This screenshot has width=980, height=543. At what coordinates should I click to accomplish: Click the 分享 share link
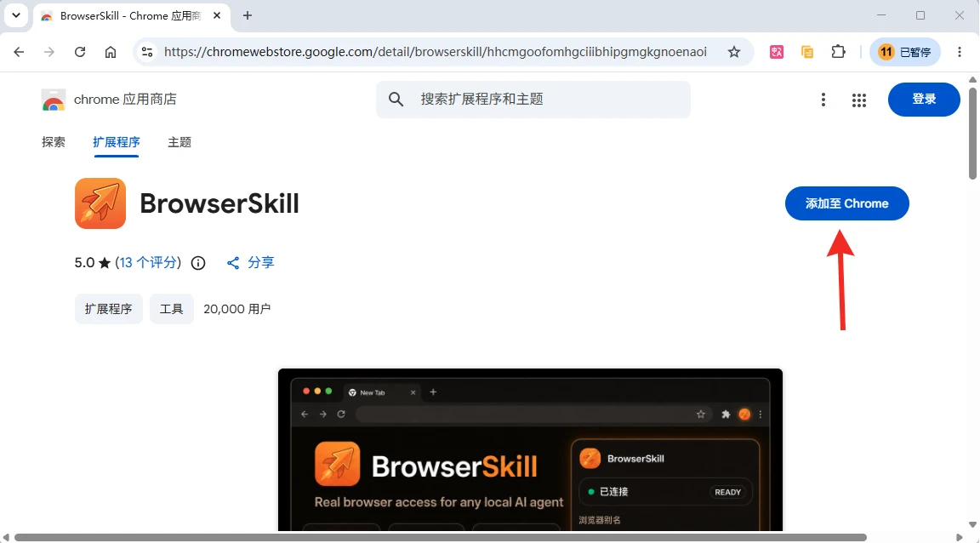[x=250, y=263]
